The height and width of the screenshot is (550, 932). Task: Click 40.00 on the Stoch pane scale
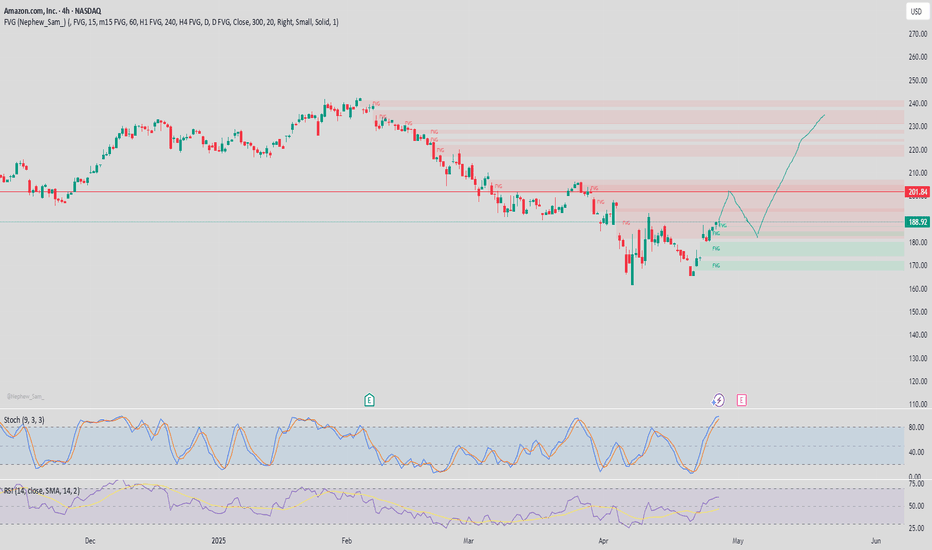pos(916,452)
